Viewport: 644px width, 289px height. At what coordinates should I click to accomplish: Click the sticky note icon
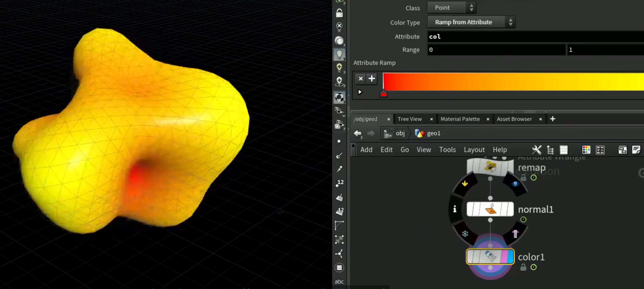pos(636,150)
